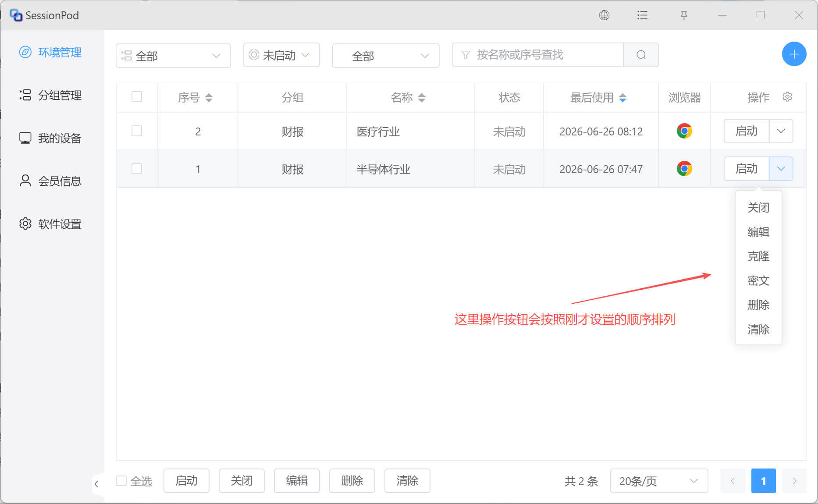Open the column settings gear in 操作 header
The width and height of the screenshot is (818, 504).
(x=787, y=97)
